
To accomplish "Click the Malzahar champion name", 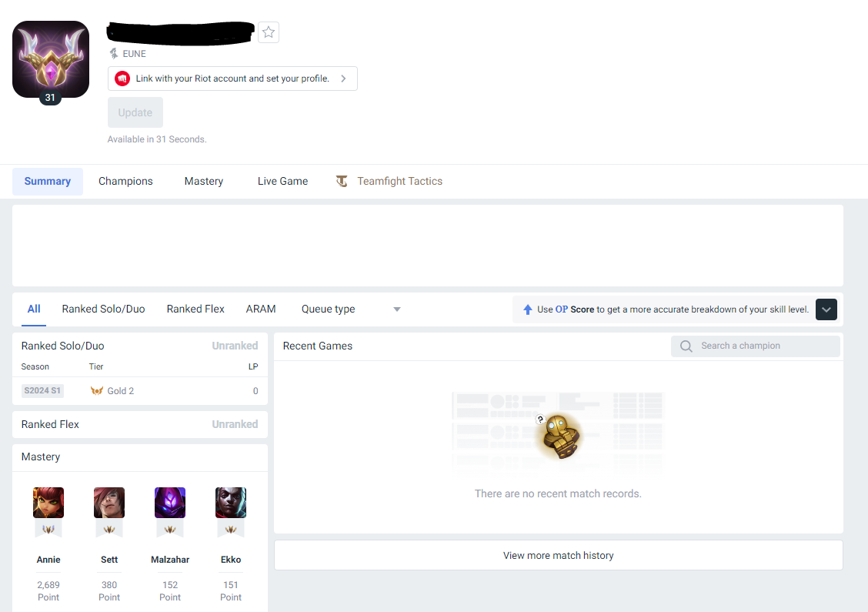I will [170, 560].
